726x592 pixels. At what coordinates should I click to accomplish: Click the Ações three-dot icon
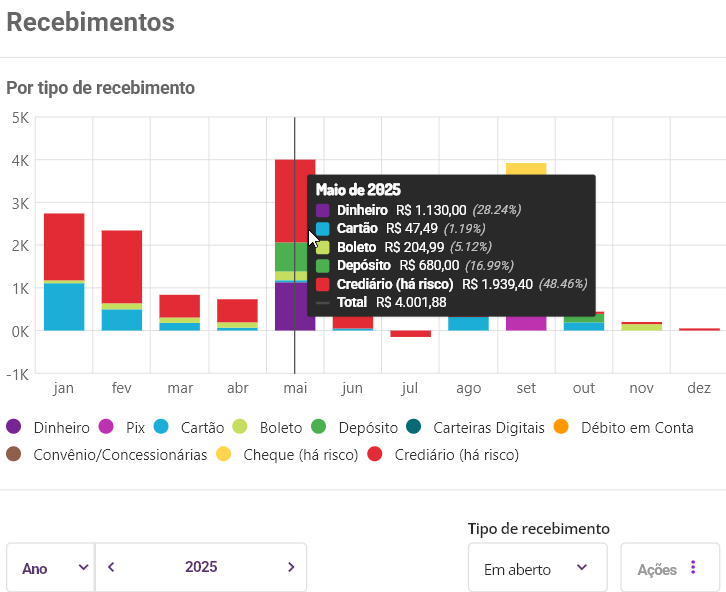(x=693, y=568)
